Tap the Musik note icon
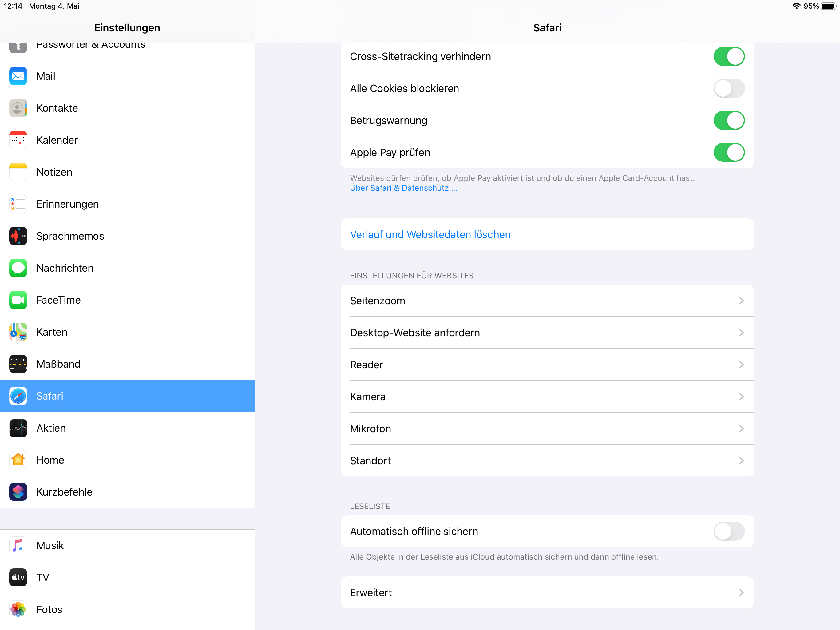The image size is (840, 630). tap(18, 545)
